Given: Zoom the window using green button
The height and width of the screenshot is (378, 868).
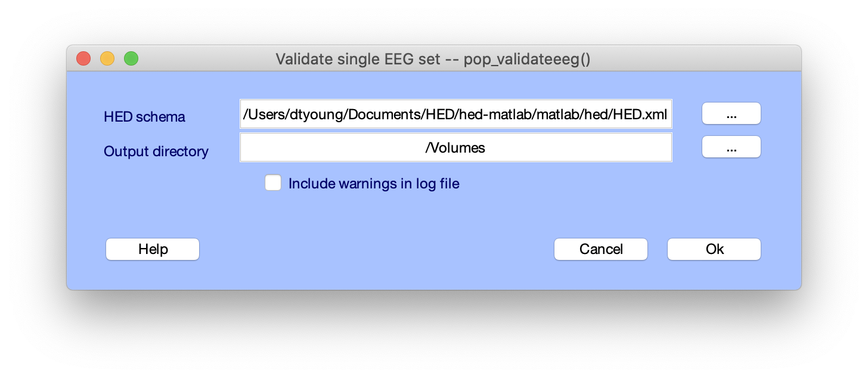Looking at the screenshot, I should tap(131, 58).
